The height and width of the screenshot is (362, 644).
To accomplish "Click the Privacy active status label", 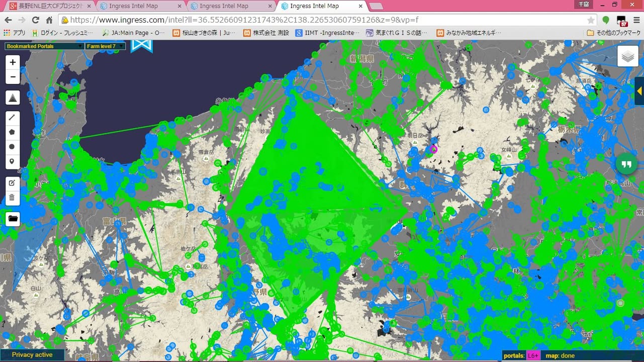I will (x=32, y=355).
